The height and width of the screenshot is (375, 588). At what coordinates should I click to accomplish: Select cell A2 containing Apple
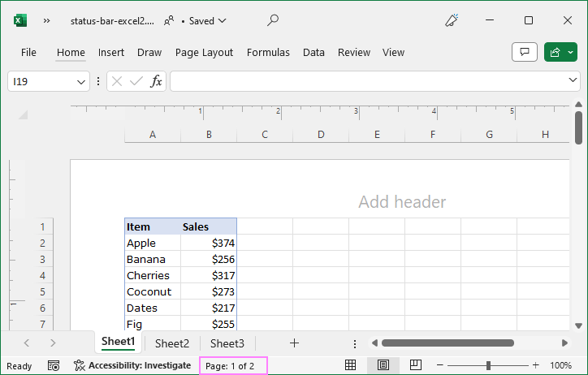(152, 243)
